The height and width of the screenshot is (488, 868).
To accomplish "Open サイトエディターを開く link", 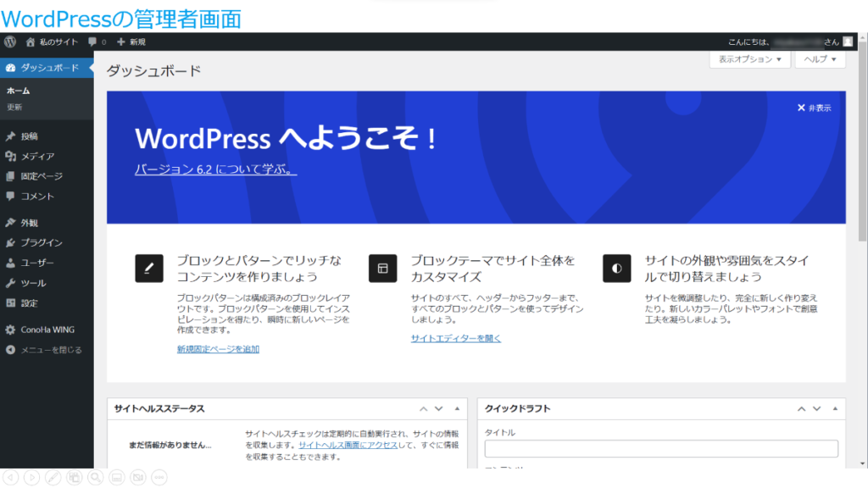I will [x=455, y=338].
